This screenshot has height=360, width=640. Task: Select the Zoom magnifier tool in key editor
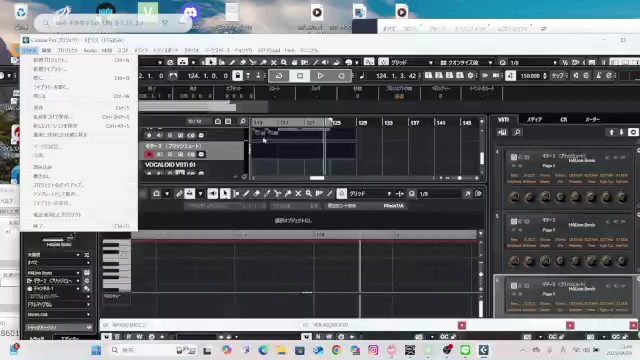(x=309, y=193)
